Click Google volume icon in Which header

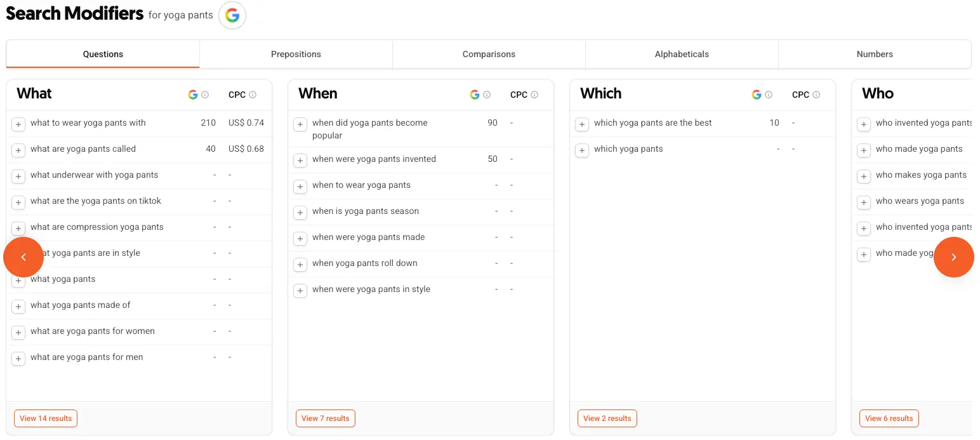click(x=757, y=95)
